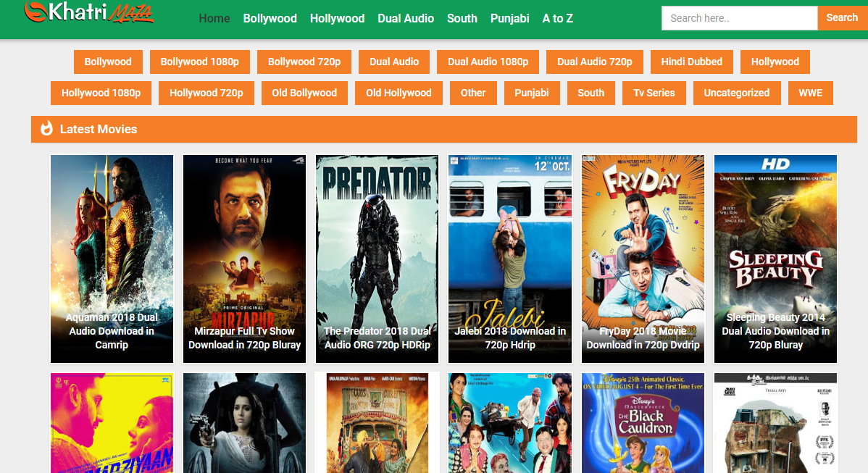Open the Hollywood category button

click(x=775, y=62)
